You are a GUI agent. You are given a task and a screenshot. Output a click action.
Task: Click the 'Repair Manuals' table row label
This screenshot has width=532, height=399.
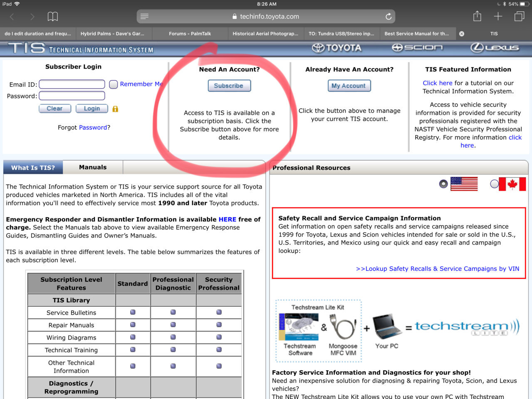(x=72, y=325)
